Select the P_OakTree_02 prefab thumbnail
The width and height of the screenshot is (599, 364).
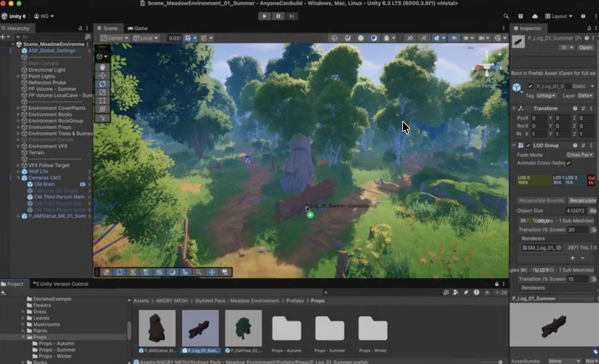[x=243, y=328]
